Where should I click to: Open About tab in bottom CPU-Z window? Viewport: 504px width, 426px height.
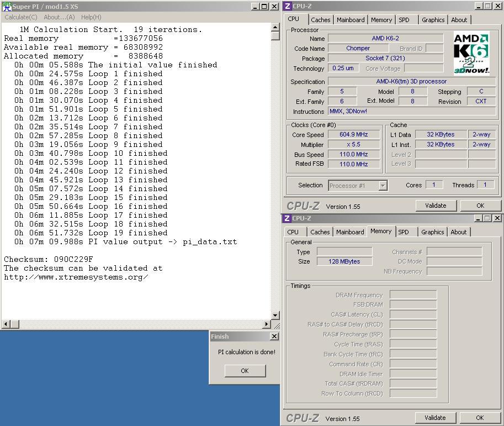tap(458, 232)
